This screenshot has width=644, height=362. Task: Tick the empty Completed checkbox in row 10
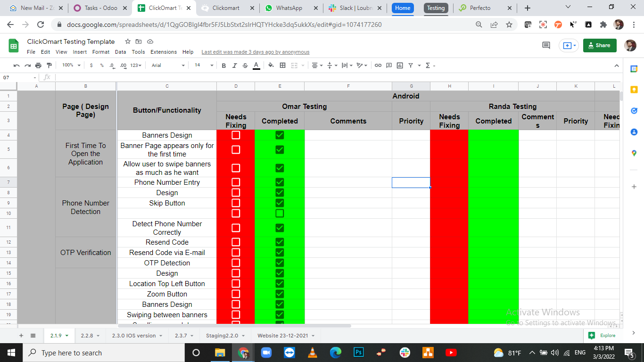(x=280, y=214)
